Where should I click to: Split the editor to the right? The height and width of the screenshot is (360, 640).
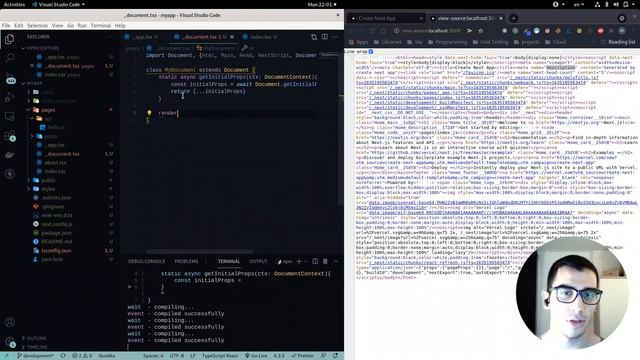pyautogui.click(x=324, y=37)
